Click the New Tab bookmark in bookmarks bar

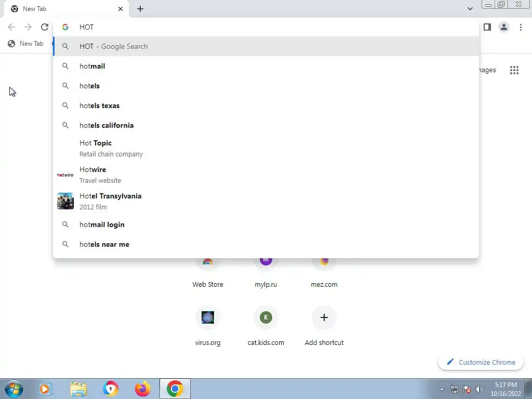click(x=26, y=44)
